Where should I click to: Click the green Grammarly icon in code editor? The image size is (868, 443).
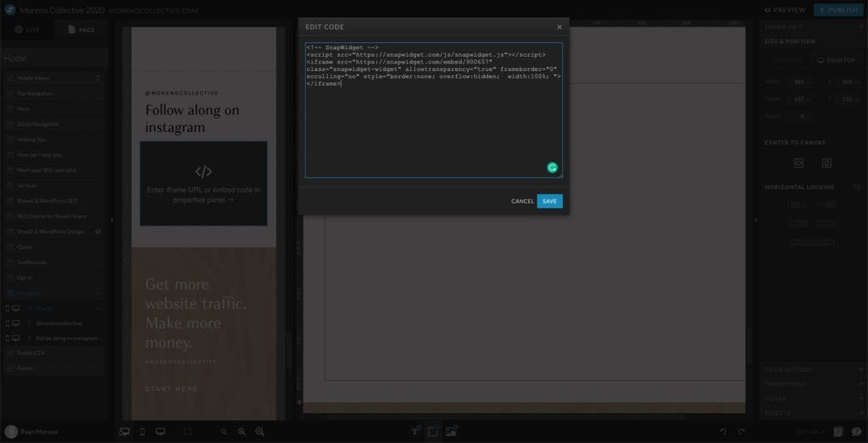pos(553,168)
